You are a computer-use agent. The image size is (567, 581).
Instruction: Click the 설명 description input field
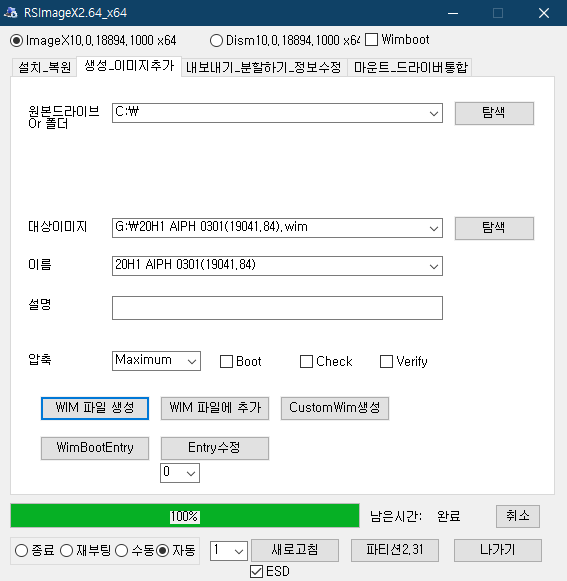tap(277, 308)
